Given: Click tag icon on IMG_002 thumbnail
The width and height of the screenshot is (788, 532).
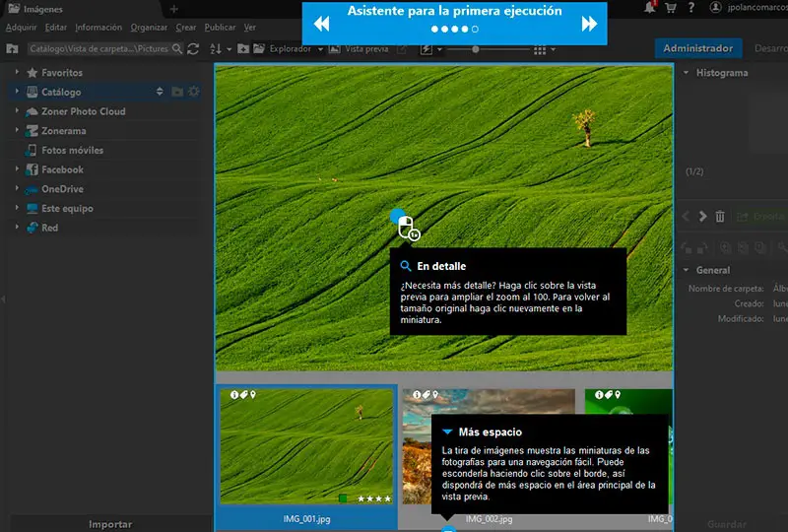Looking at the screenshot, I should [427, 395].
